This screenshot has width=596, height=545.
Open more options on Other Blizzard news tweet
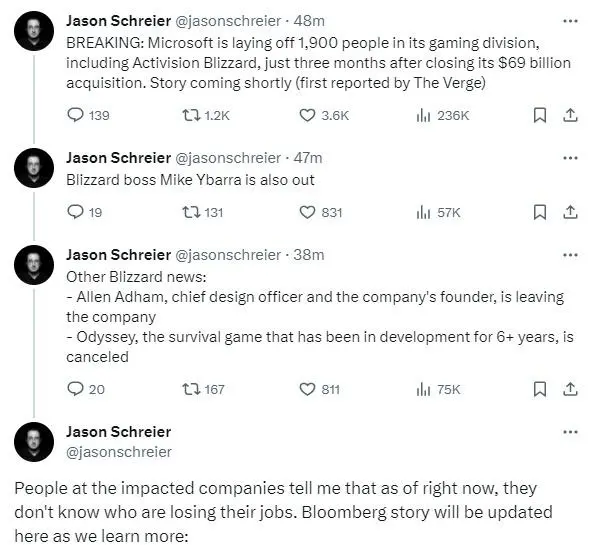pos(570,255)
